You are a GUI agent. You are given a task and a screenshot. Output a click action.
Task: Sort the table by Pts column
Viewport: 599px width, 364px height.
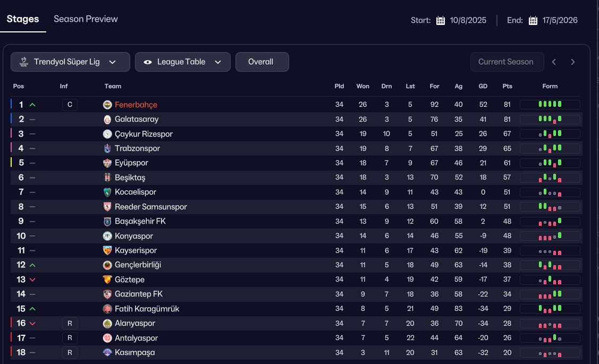point(507,86)
